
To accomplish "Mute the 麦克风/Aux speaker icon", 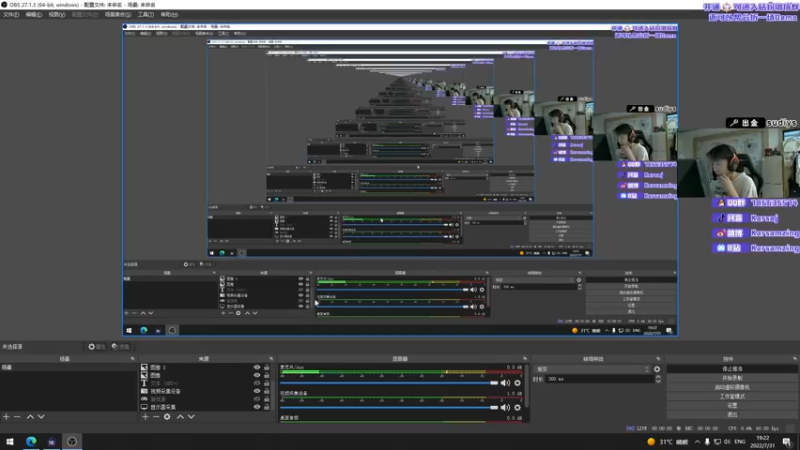I will [505, 383].
